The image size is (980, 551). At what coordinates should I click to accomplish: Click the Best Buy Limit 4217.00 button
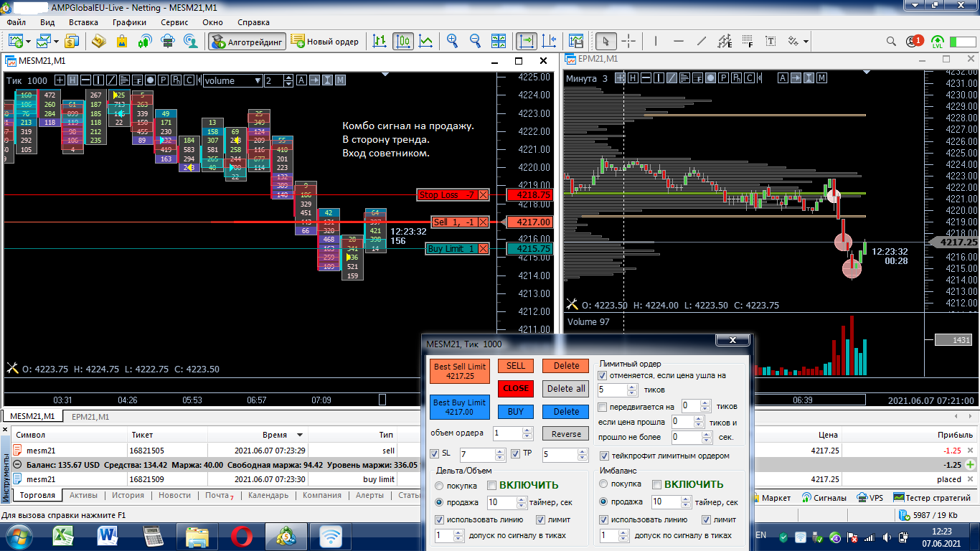[460, 407]
